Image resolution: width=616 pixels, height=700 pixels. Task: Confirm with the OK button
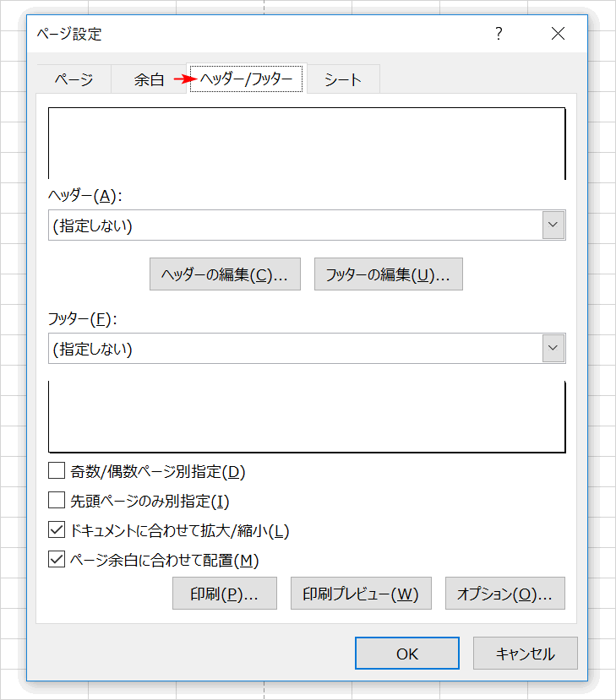[x=406, y=654]
